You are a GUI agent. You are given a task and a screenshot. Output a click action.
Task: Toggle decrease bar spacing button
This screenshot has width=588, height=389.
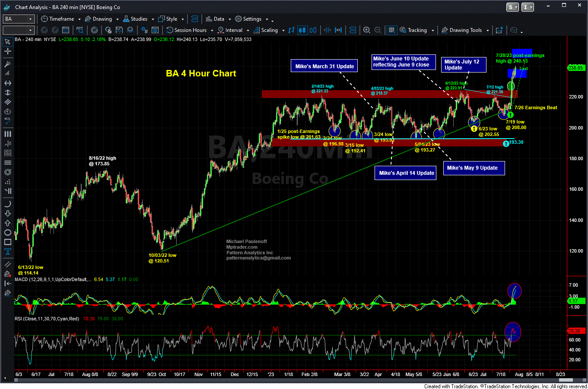(327, 30)
